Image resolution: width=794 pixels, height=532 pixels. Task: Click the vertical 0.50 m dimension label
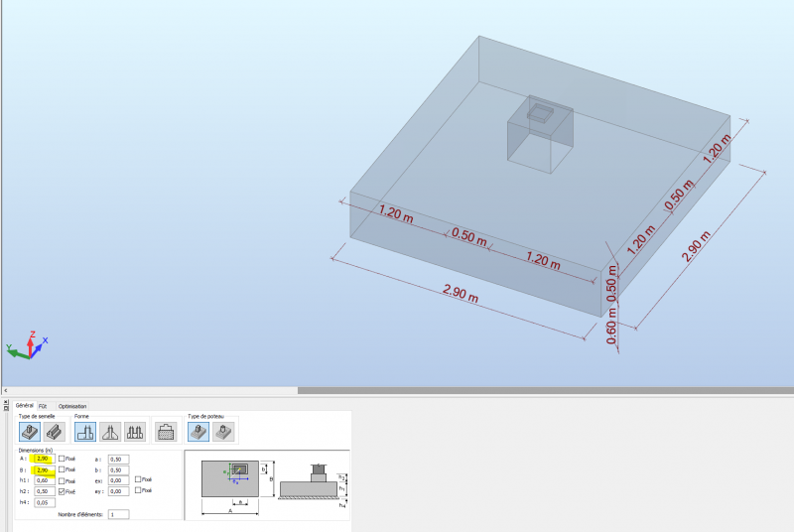(x=611, y=284)
